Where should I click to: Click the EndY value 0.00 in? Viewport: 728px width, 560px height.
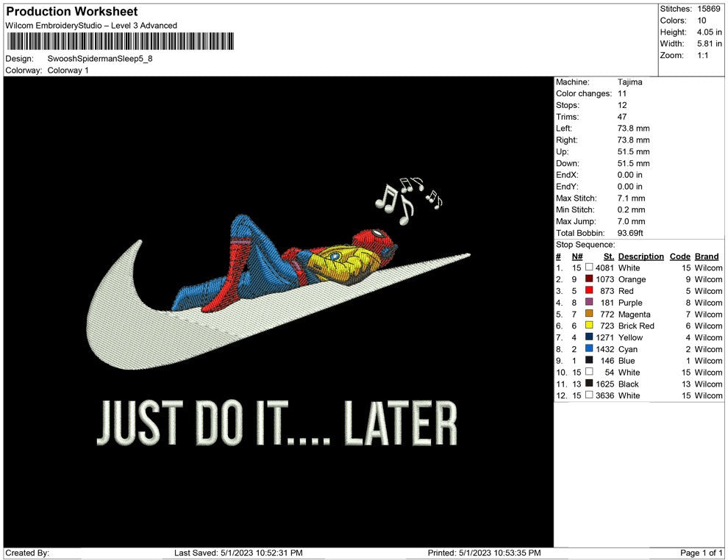tap(630, 187)
